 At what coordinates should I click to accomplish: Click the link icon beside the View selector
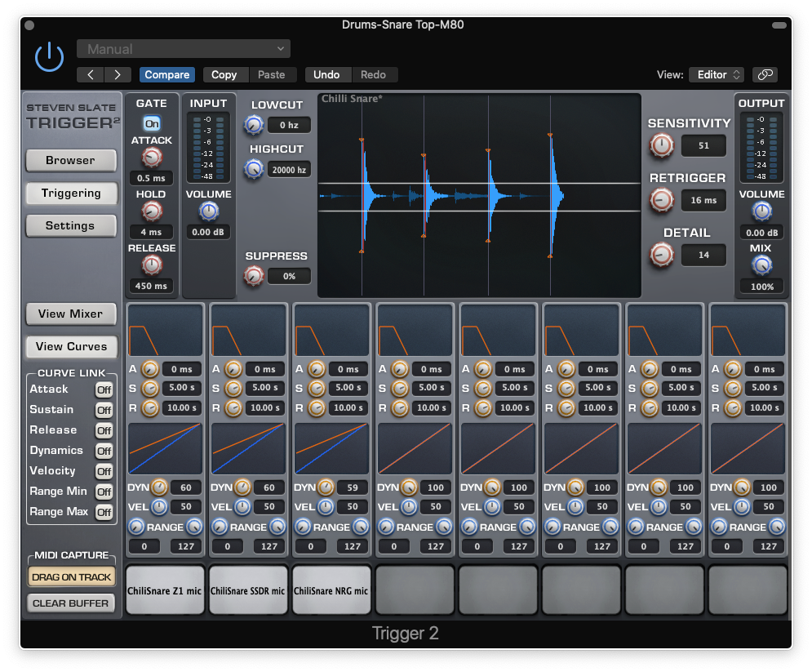(x=764, y=74)
